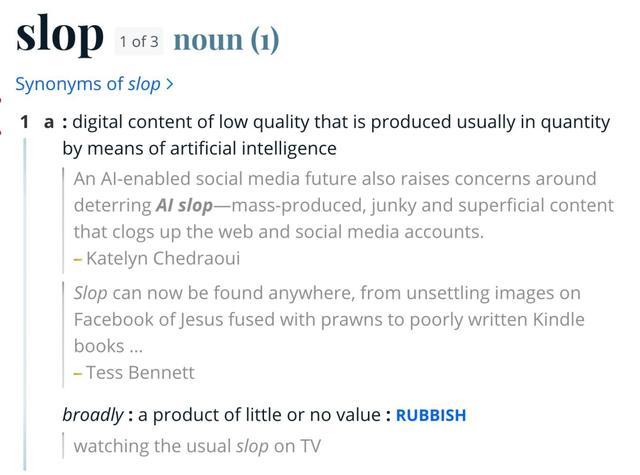640x475 pixels.
Task: Click the sense letter 'a' marker
Action: [x=48, y=122]
